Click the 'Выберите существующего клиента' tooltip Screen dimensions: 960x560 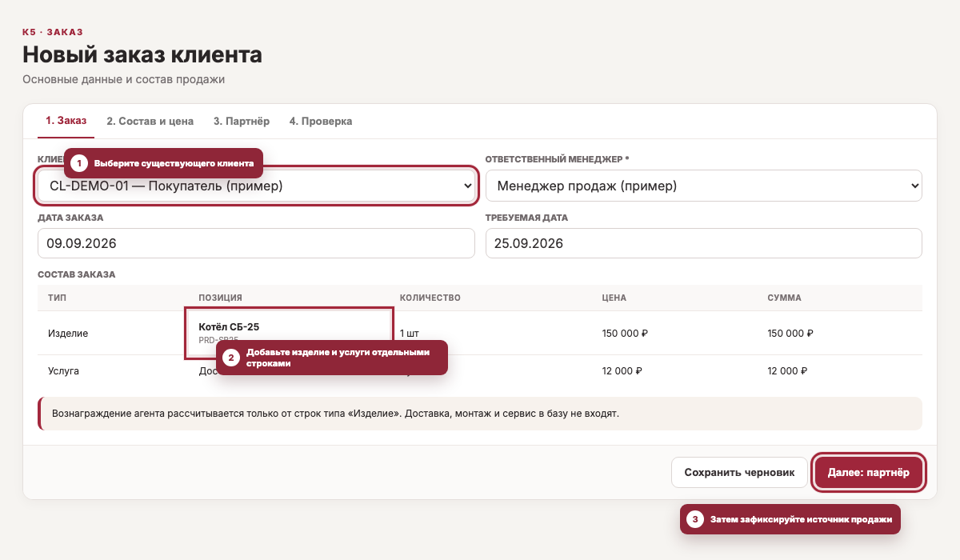(163, 163)
